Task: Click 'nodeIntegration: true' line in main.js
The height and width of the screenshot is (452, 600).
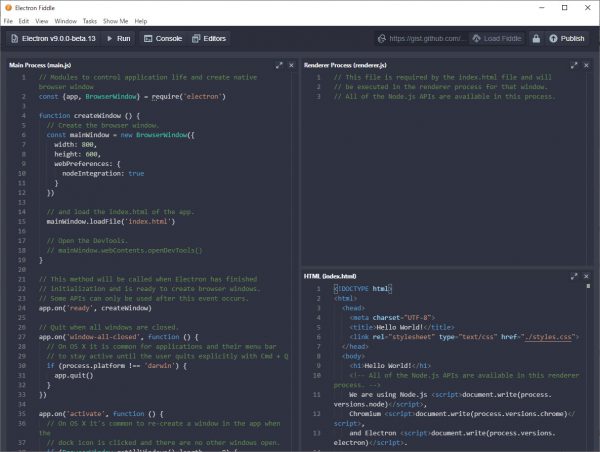Action: (x=103, y=173)
